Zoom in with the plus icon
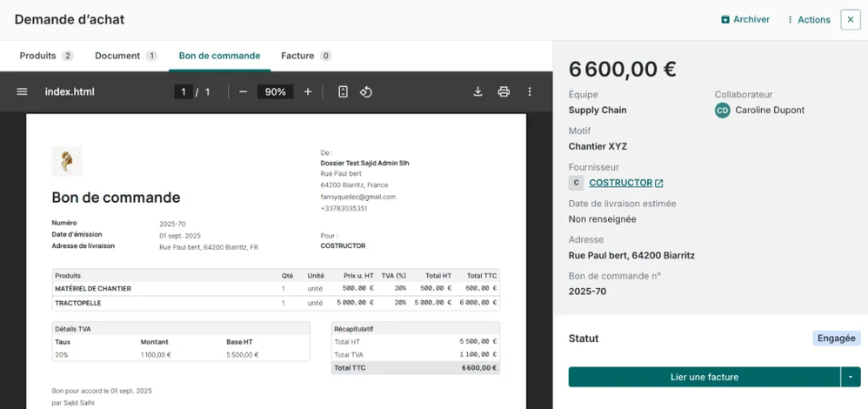The width and height of the screenshot is (868, 409). (308, 91)
